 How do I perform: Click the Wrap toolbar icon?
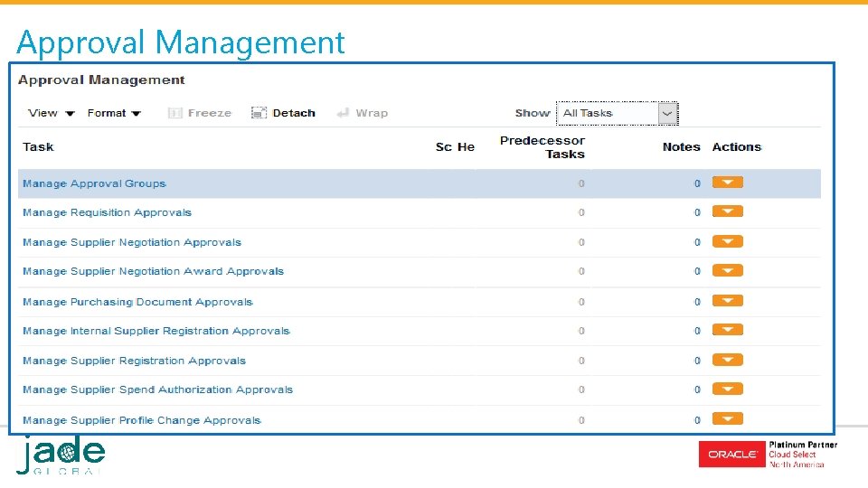[x=343, y=113]
